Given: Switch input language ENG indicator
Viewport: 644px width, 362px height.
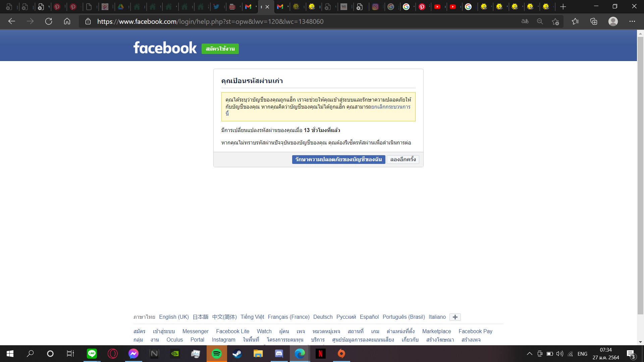Looking at the screenshot, I should click(583, 354).
